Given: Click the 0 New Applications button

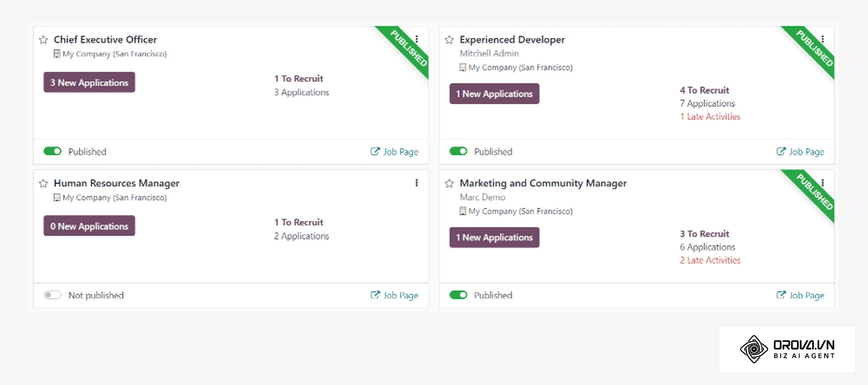Looking at the screenshot, I should coord(90,226).
